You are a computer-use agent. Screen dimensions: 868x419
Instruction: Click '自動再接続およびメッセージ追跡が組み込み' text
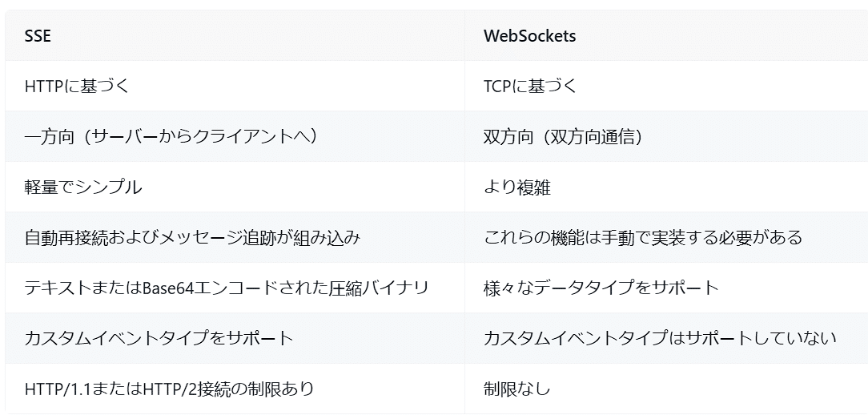point(193,237)
